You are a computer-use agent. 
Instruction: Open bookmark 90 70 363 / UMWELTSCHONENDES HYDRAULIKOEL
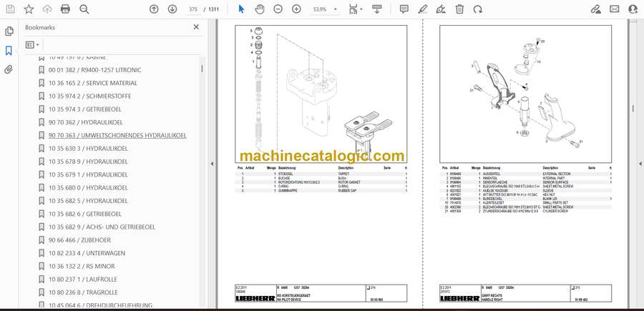(x=117, y=135)
